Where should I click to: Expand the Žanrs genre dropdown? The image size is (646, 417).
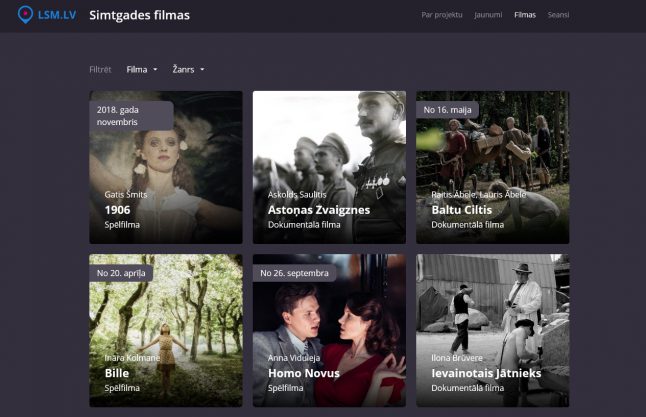pyautogui.click(x=188, y=70)
